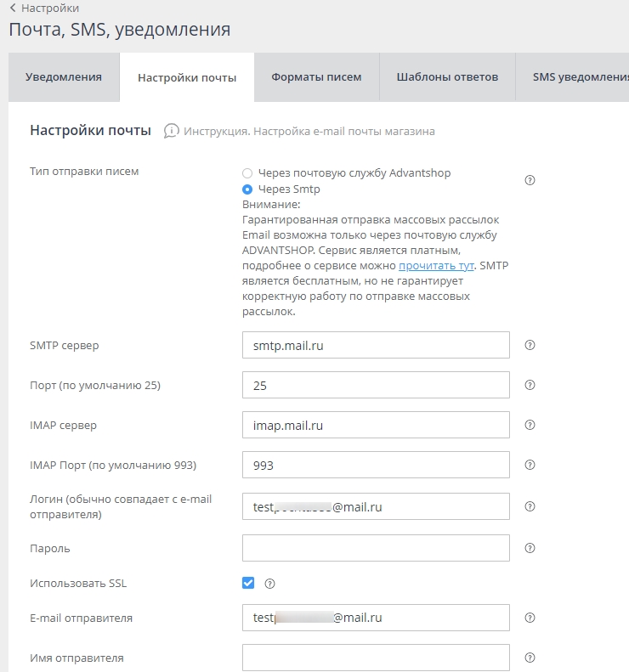The width and height of the screenshot is (629, 672).
Task: Go back to Настройки page
Action: 49,8
